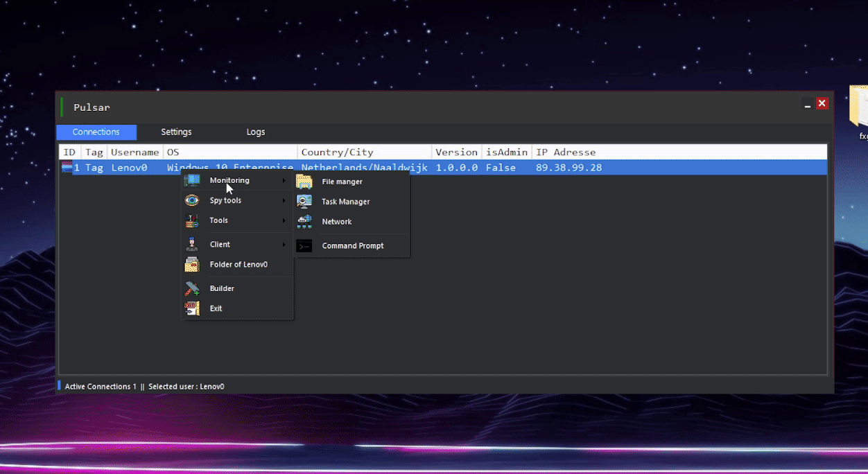The width and height of the screenshot is (868, 474).
Task: Click the Network icon in submenu
Action: point(304,222)
